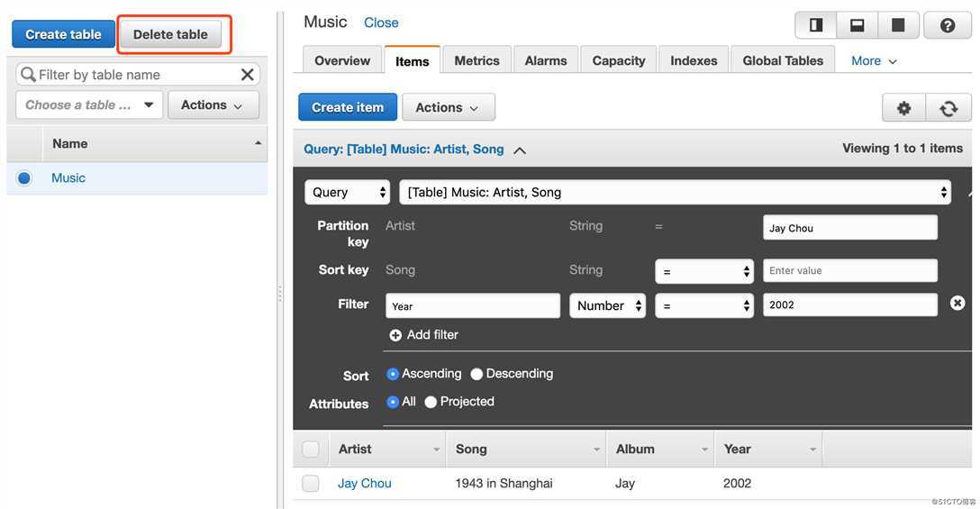
Task: Open the Year column header menu arrow
Action: point(812,450)
